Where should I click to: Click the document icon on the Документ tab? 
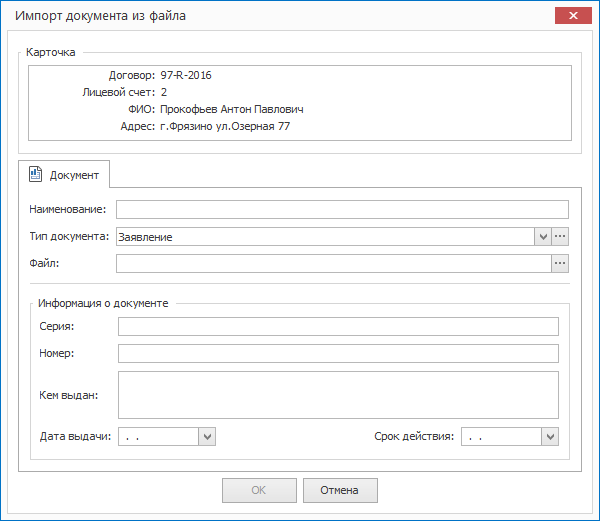36,174
